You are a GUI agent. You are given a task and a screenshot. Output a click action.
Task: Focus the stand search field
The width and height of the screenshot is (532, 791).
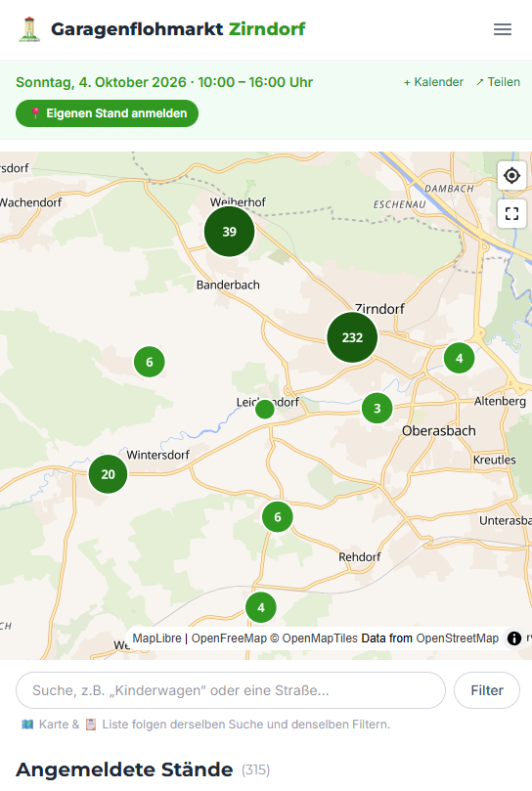[x=231, y=690]
